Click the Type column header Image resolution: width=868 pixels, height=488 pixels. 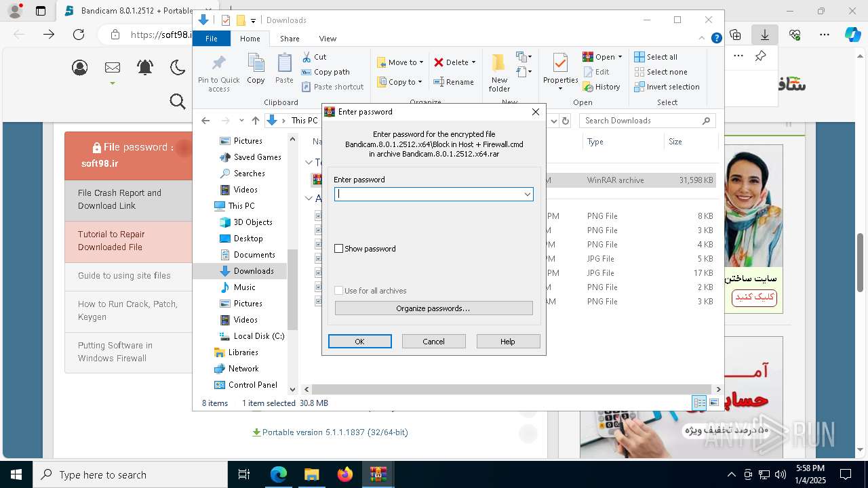coord(623,142)
